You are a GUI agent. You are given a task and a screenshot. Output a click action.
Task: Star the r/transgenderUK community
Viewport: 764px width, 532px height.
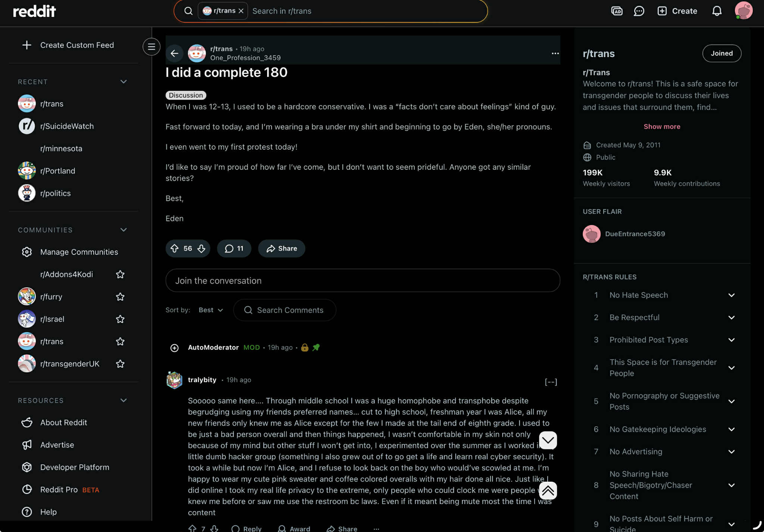click(120, 364)
